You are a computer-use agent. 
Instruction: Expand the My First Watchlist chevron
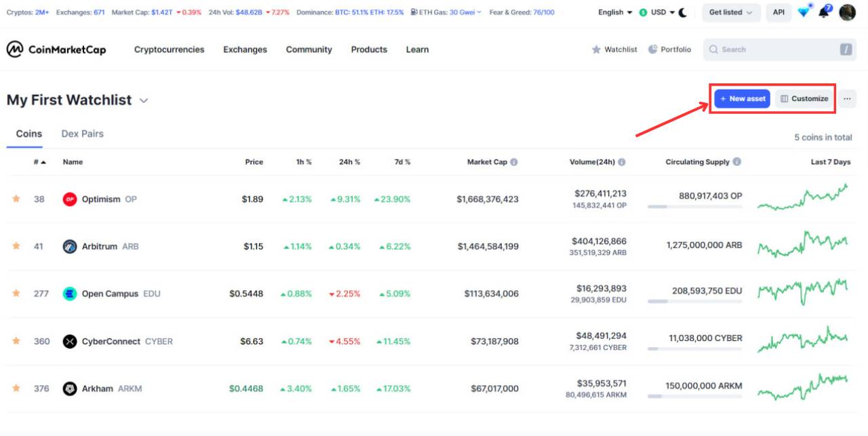[144, 100]
